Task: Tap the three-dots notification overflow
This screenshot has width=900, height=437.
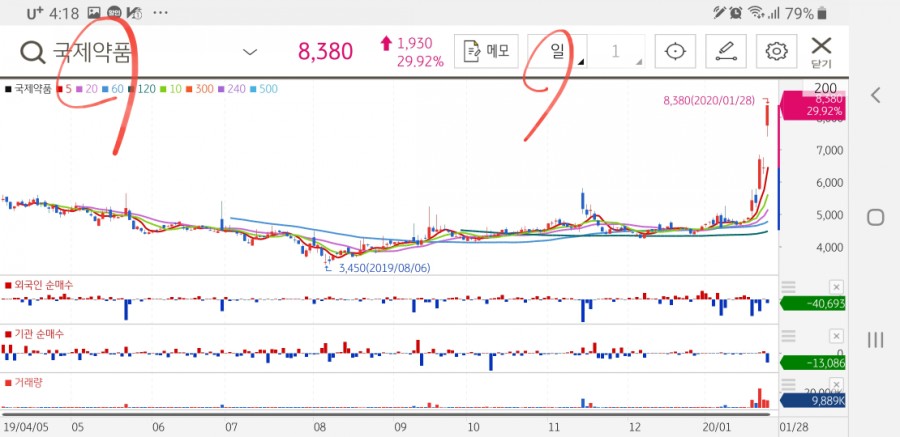Action: click(161, 13)
